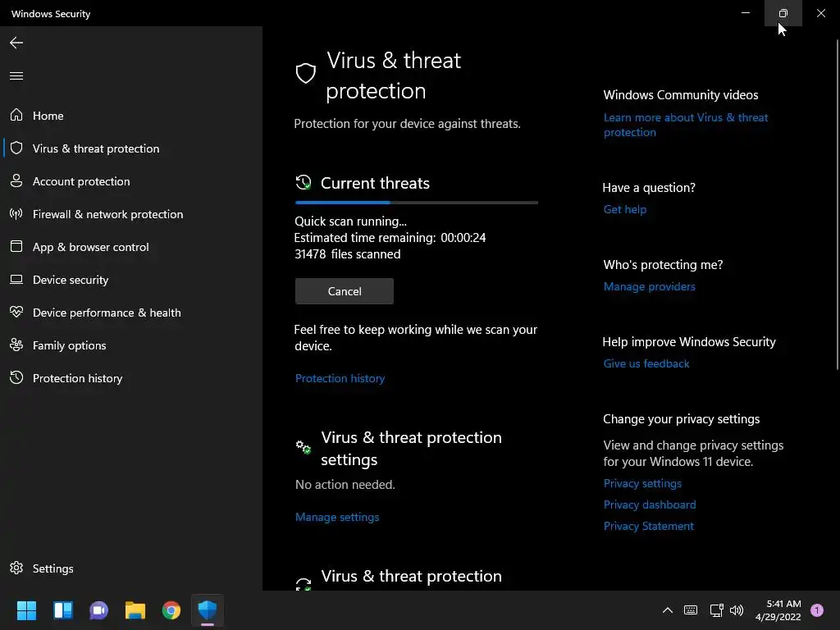Image resolution: width=840 pixels, height=630 pixels.
Task: Open the Privacy dashboard link
Action: point(650,504)
